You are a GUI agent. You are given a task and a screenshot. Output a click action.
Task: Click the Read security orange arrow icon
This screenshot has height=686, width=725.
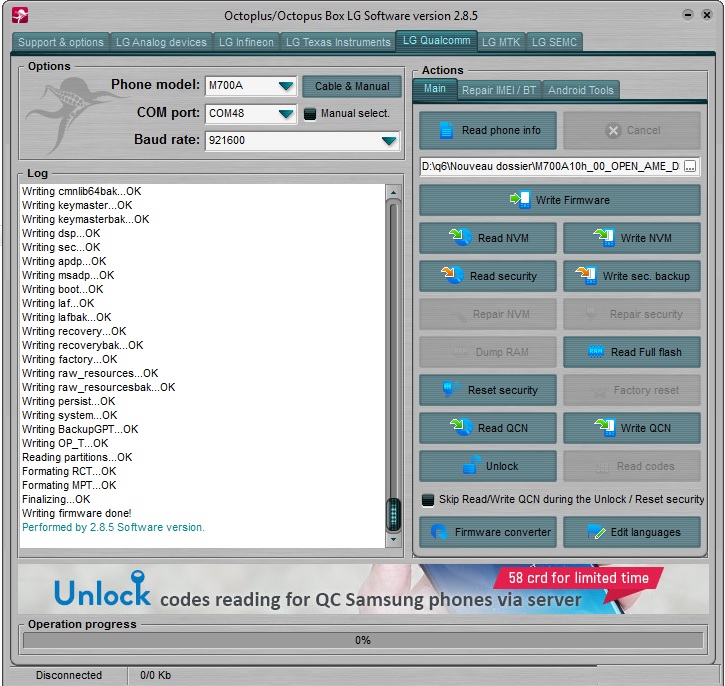(452, 275)
